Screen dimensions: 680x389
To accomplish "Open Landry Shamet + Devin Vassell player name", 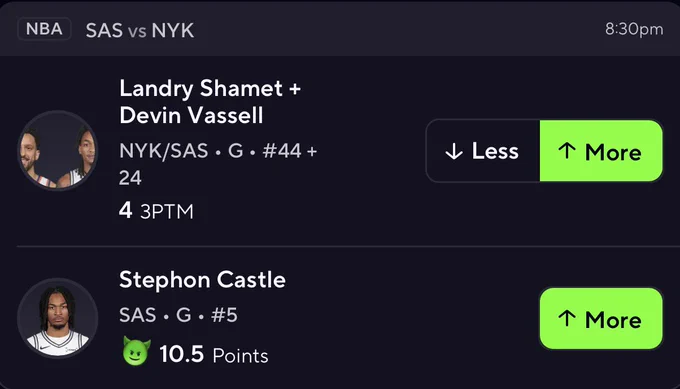I will [210, 101].
